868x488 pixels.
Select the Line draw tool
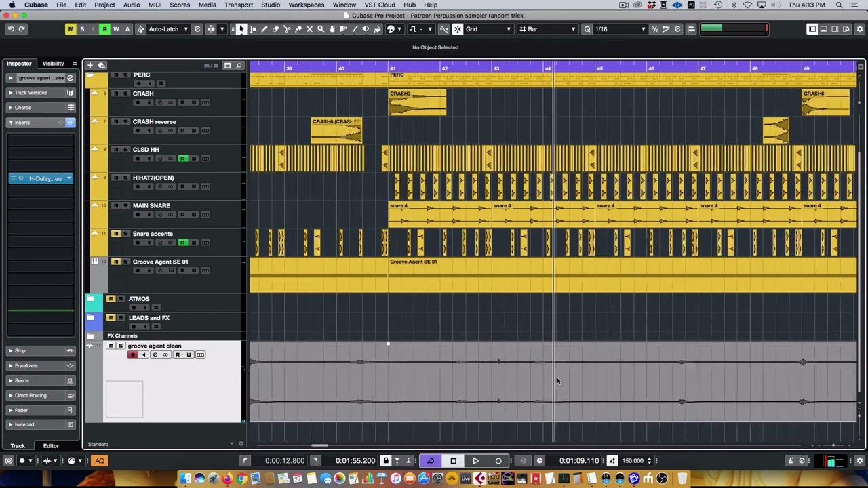pyautogui.click(x=355, y=29)
